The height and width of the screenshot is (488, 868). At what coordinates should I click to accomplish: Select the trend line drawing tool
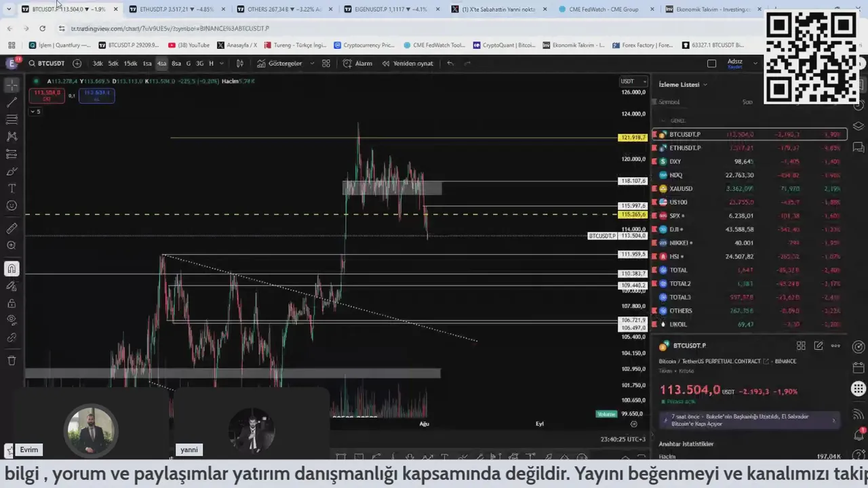12,102
